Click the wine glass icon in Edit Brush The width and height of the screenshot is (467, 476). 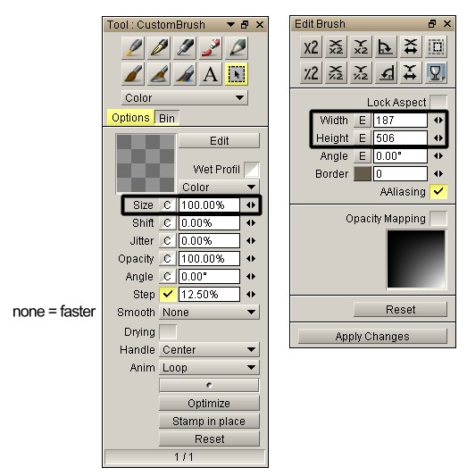[436, 73]
